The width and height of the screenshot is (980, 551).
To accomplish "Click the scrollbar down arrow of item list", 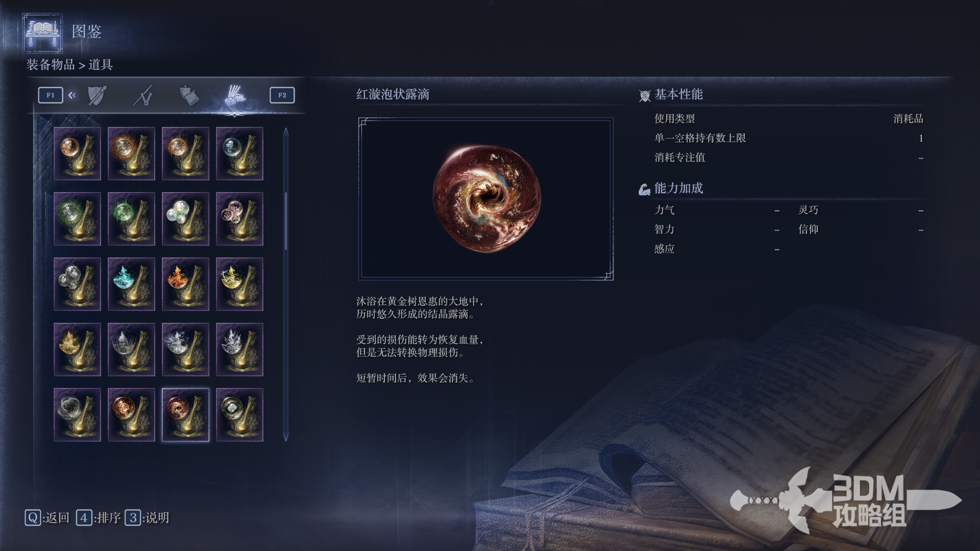I will [x=286, y=437].
